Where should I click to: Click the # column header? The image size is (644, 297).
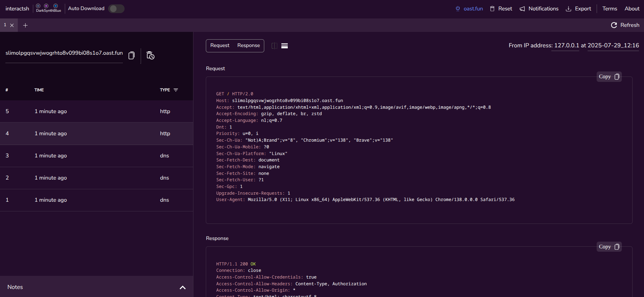7,90
